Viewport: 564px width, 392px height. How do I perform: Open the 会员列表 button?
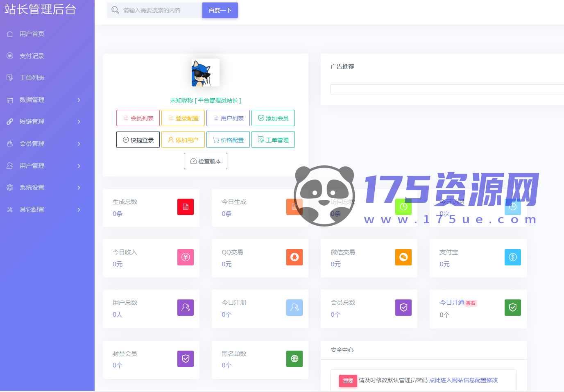(x=138, y=118)
